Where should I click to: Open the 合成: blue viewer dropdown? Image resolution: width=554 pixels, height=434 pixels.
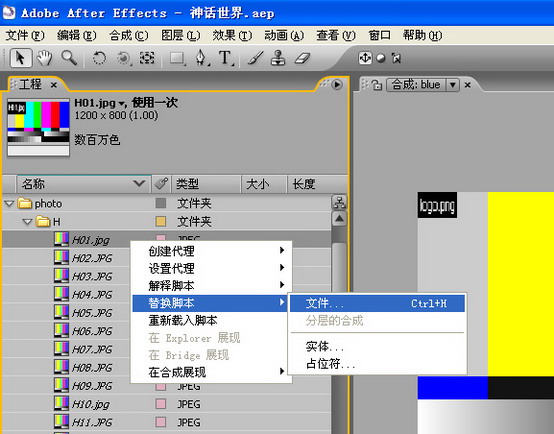pyautogui.click(x=452, y=85)
